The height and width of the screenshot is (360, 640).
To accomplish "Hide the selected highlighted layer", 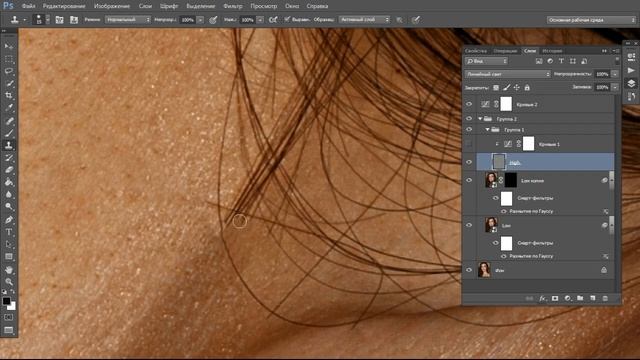I will (x=469, y=162).
